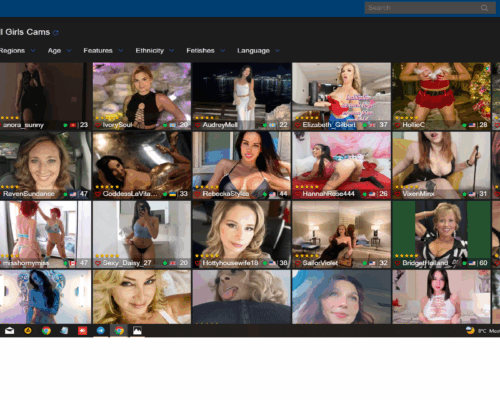
Task: Toggle the favorite heart for SailorViolet
Action: [298, 263]
